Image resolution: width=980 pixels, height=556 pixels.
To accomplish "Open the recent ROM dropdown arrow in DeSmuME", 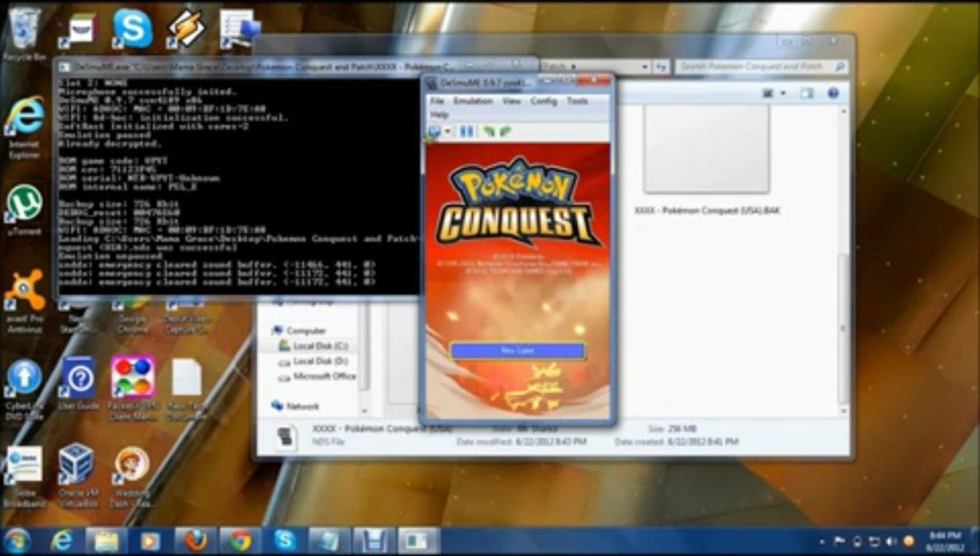I will (448, 132).
